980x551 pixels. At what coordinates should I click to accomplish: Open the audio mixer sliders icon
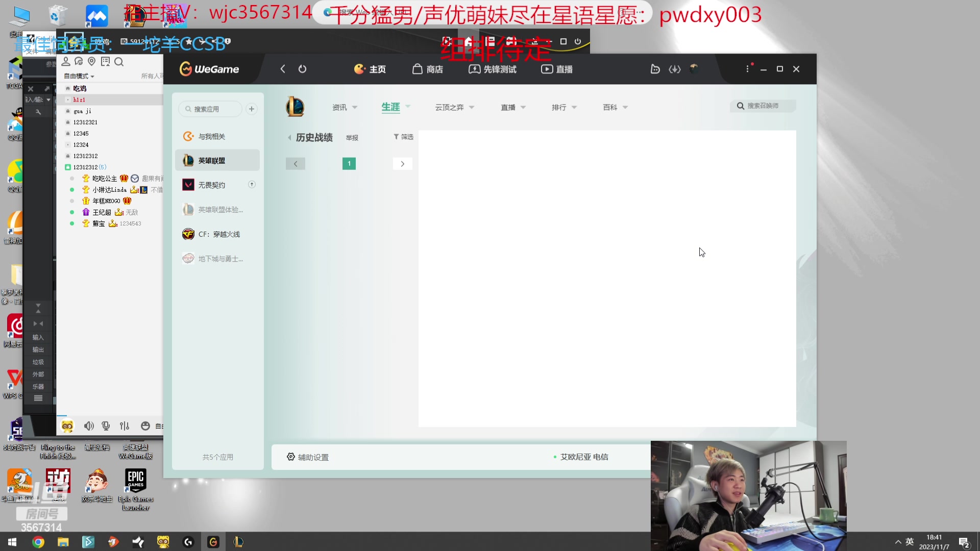tap(125, 426)
